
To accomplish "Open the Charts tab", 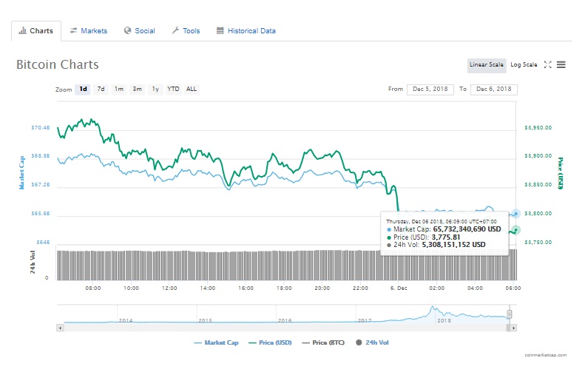I will (36, 31).
